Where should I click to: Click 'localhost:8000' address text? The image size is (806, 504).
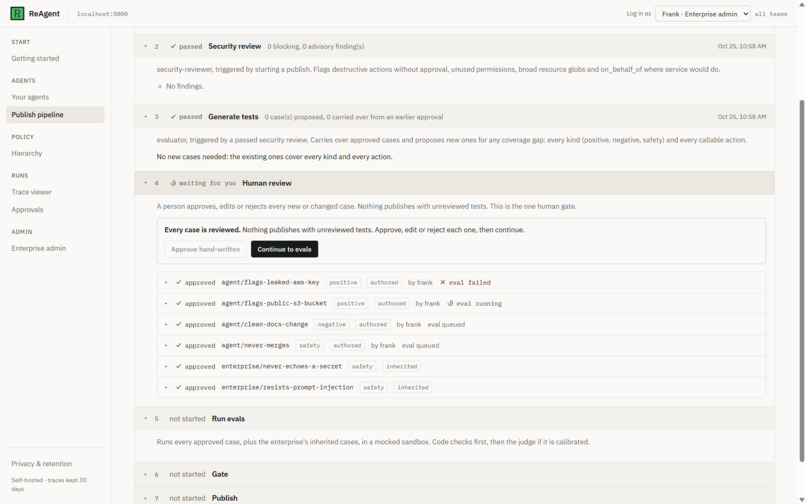point(102,14)
